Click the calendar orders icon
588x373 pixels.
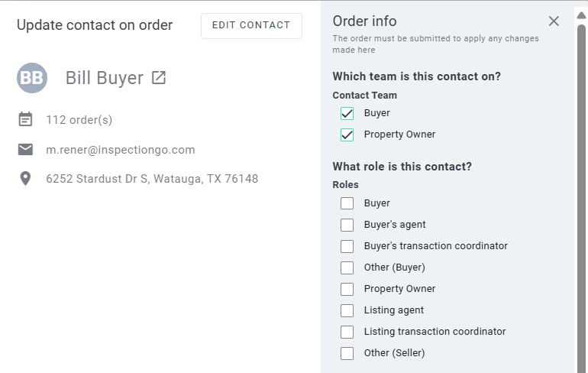coord(25,119)
